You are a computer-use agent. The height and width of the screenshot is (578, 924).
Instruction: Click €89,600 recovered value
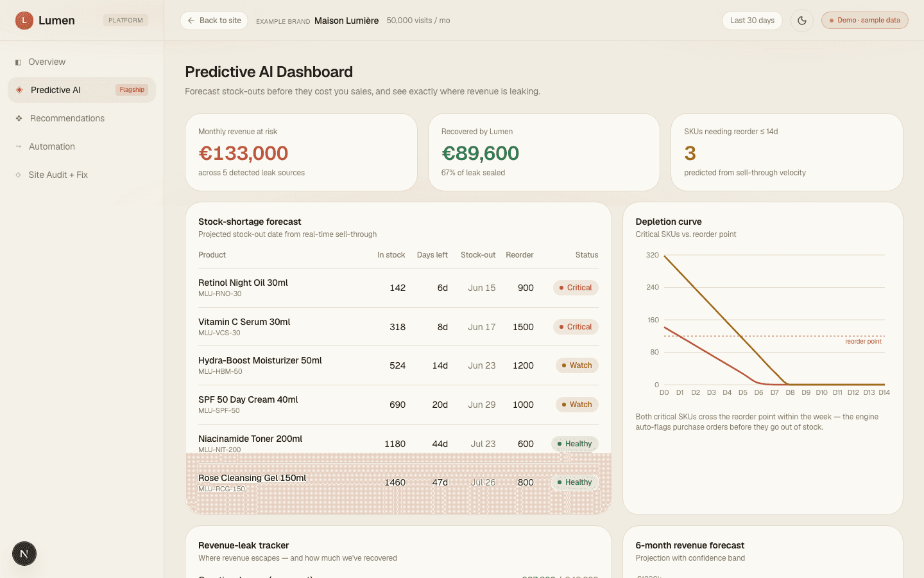pos(480,153)
